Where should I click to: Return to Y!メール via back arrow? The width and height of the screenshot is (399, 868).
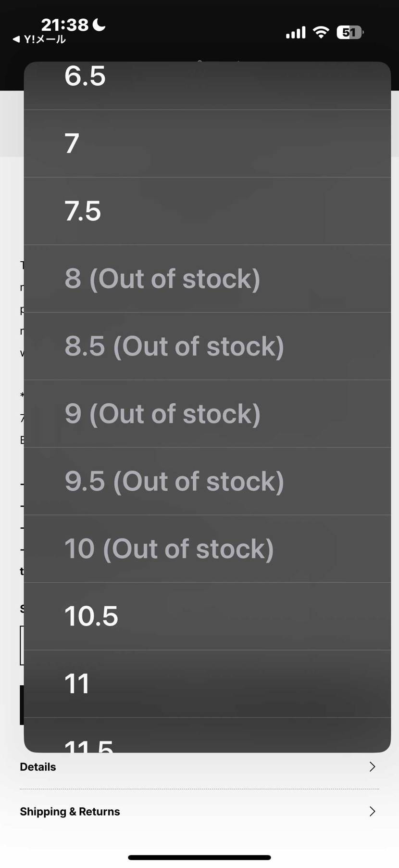click(38, 39)
